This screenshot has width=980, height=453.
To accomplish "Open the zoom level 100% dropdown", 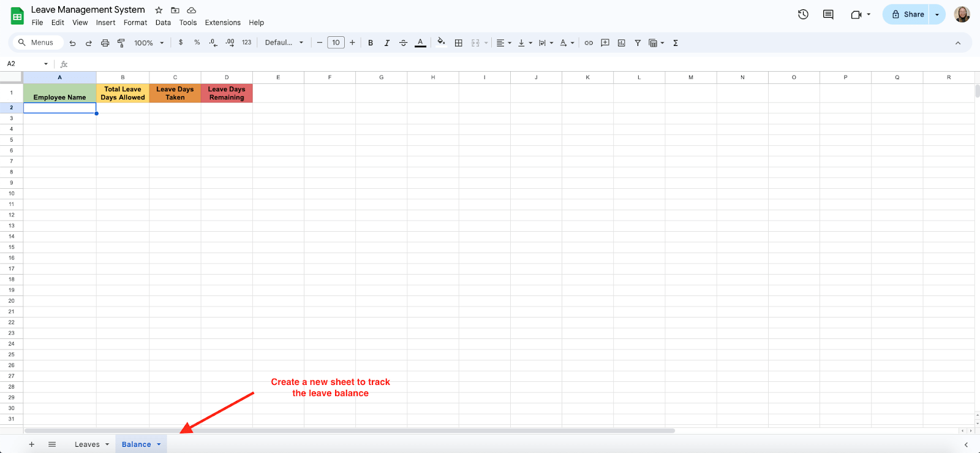I will (x=149, y=43).
